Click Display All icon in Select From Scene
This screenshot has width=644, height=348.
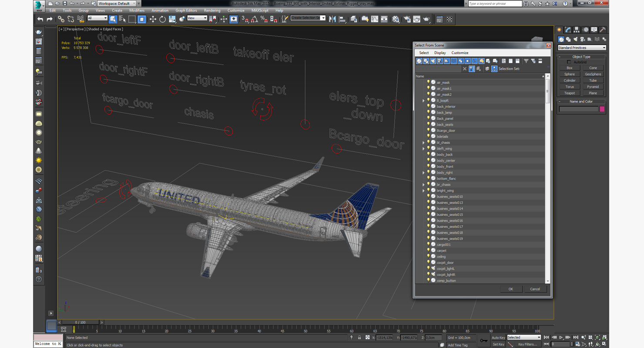pos(504,61)
